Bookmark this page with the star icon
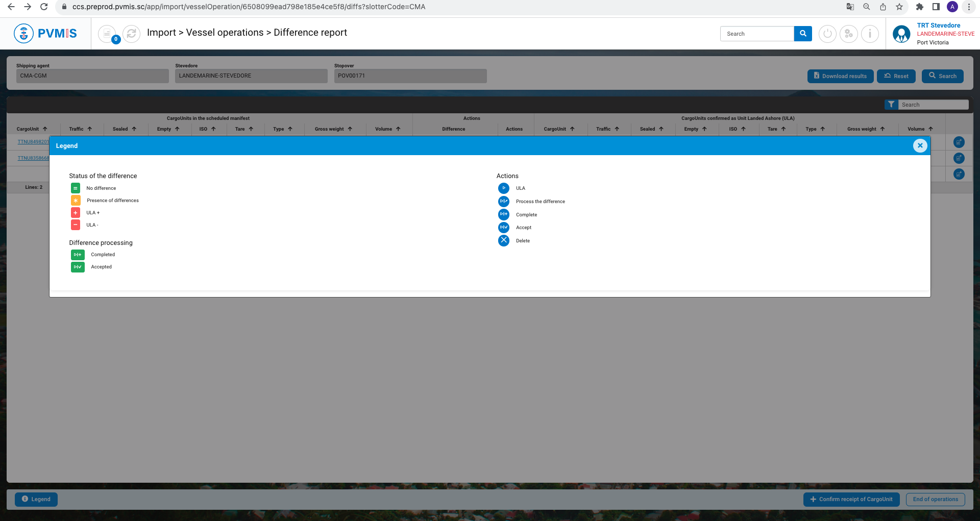This screenshot has width=980, height=521. (x=899, y=7)
